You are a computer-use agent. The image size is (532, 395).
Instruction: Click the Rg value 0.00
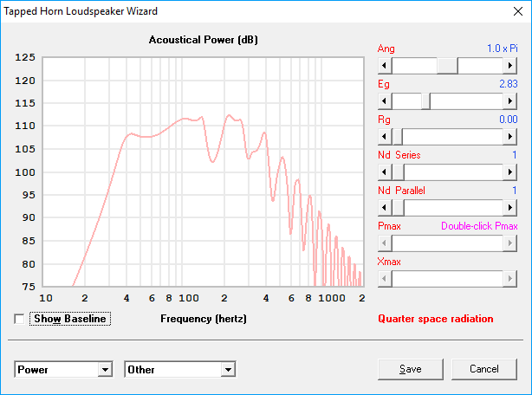509,120
